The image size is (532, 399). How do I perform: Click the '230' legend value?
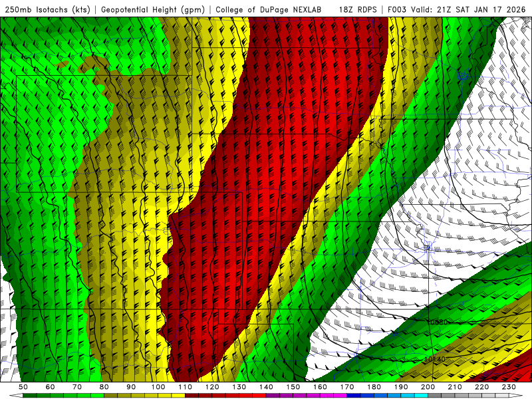point(509,387)
